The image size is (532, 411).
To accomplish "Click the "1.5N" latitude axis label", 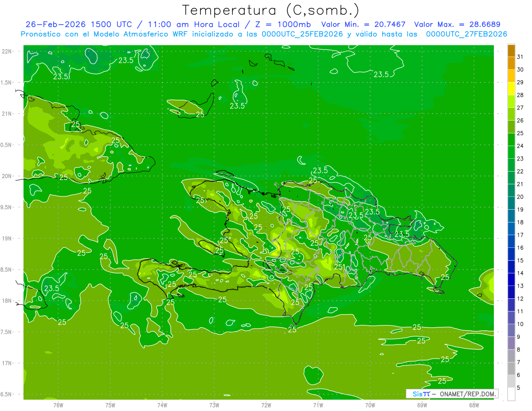I will 7,82.
